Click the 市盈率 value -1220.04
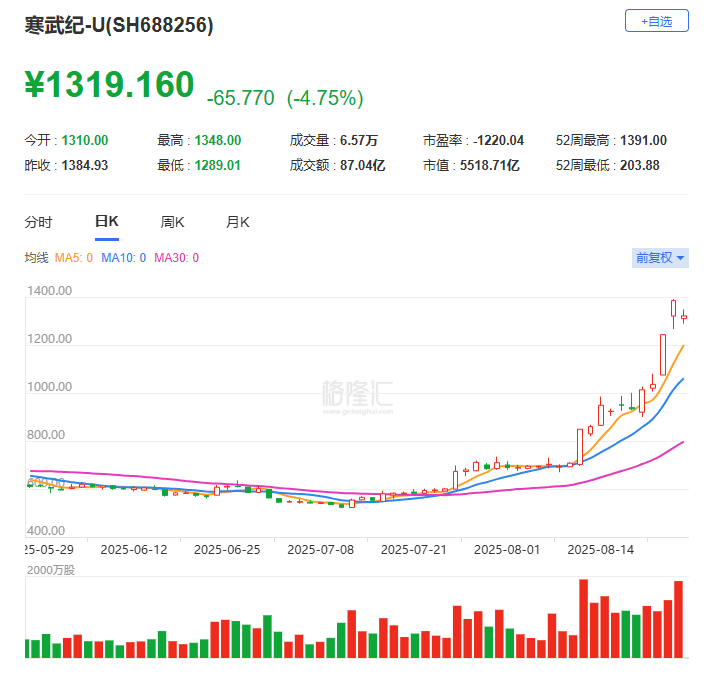Viewport: 723px width, 675px height. 498,140
